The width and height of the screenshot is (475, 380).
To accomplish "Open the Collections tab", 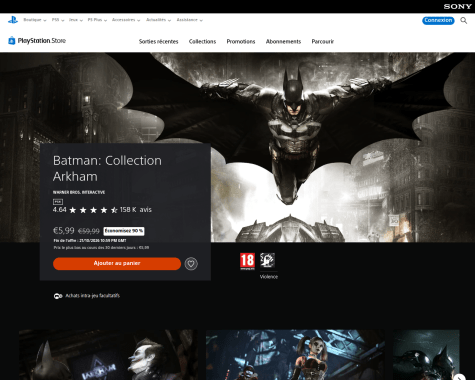I will 202,42.
